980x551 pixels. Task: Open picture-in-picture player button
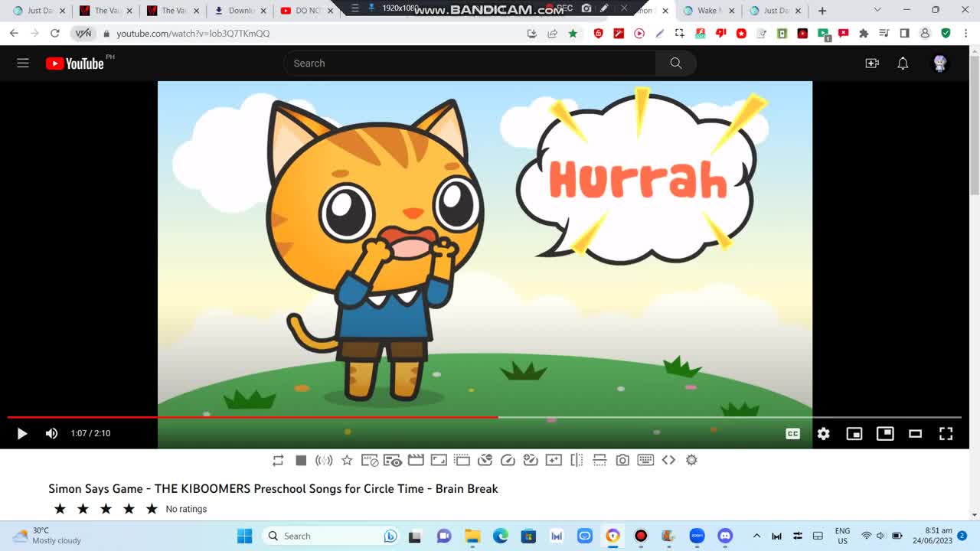pos(885,433)
